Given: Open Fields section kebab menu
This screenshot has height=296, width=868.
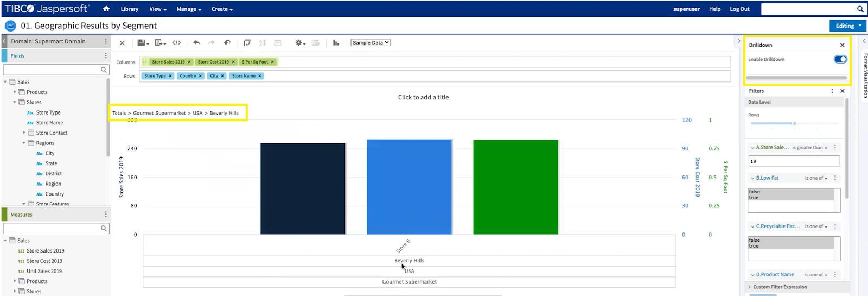Looking at the screenshot, I should [106, 56].
